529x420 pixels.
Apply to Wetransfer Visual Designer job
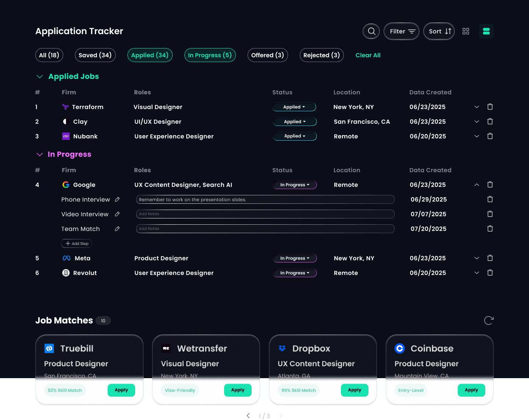click(x=238, y=390)
